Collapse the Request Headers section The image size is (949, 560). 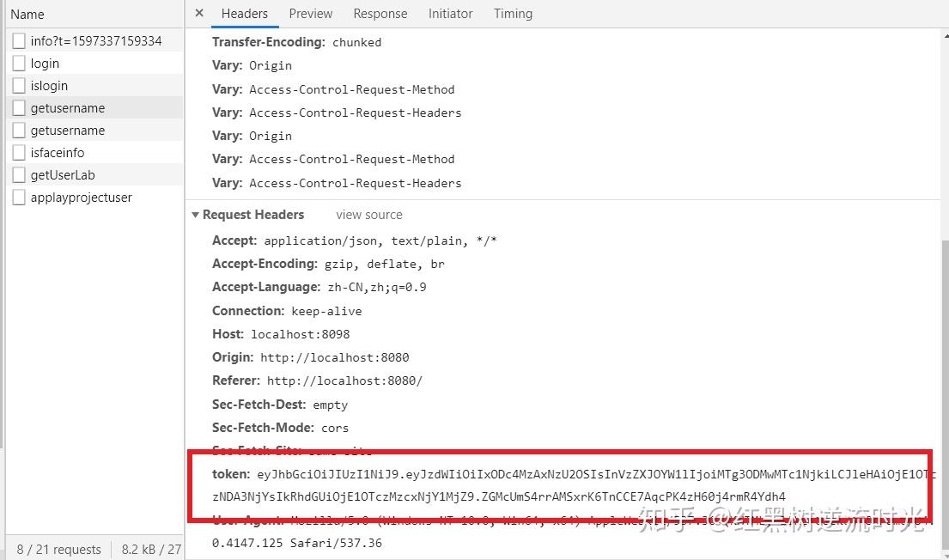[x=195, y=215]
